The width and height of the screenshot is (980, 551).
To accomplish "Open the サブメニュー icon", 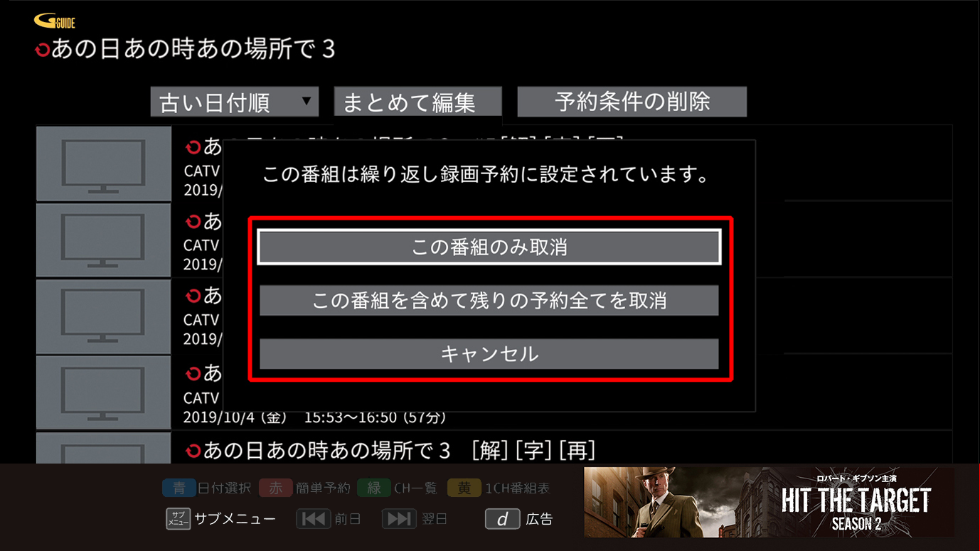I will click(178, 519).
